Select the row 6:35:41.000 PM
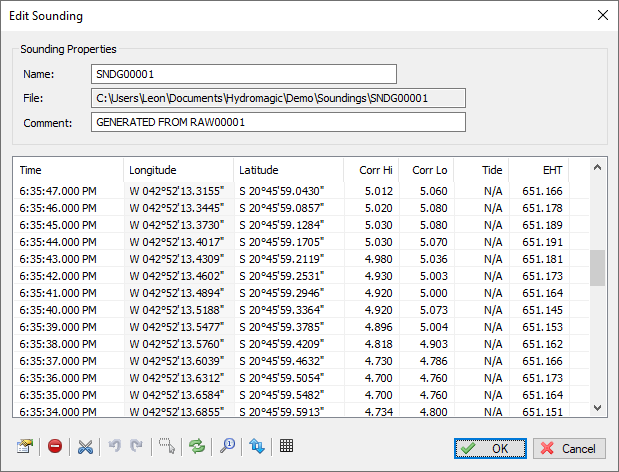Image resolution: width=619 pixels, height=472 pixels. click(x=301, y=293)
